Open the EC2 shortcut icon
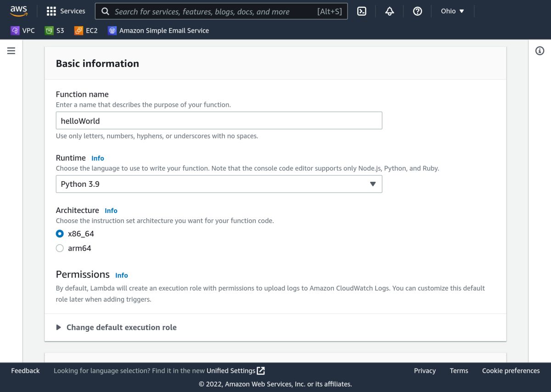 coord(78,30)
